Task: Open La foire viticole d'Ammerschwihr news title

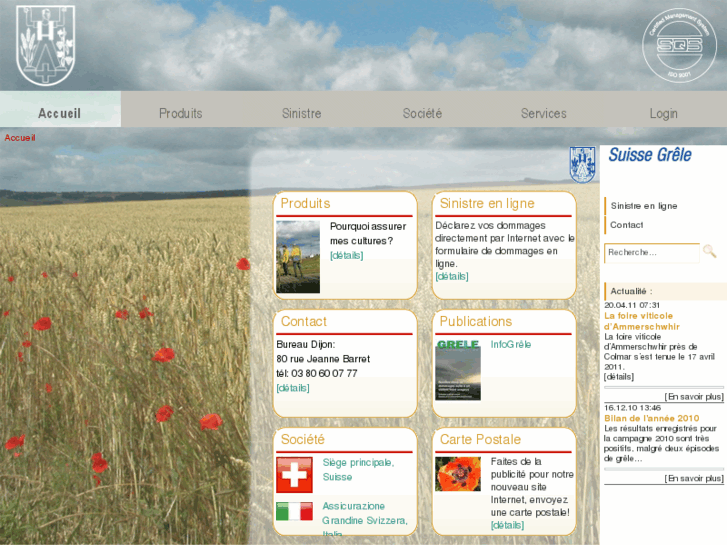Action: point(642,321)
